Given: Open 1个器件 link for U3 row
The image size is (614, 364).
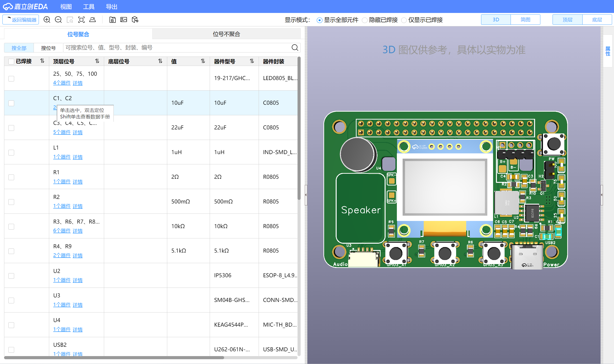Looking at the screenshot, I should [62, 305].
